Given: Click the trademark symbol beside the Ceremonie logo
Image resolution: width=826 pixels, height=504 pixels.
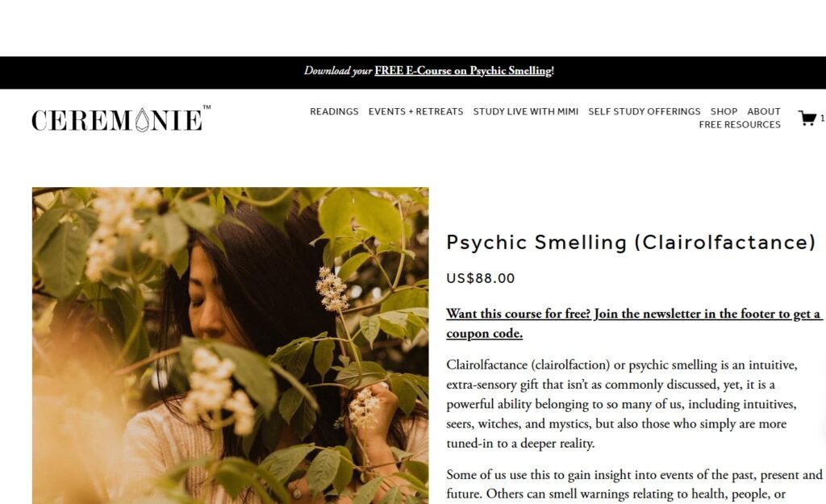Looking at the screenshot, I should (x=207, y=107).
